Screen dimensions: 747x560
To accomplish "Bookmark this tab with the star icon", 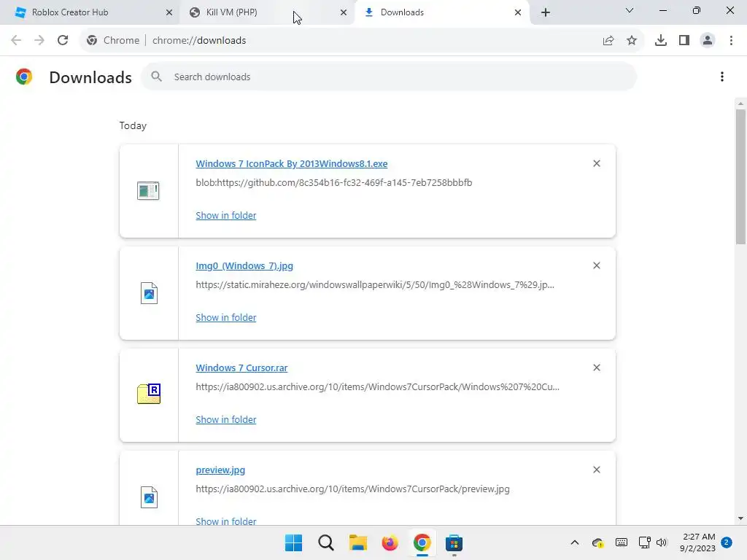I will coord(632,41).
